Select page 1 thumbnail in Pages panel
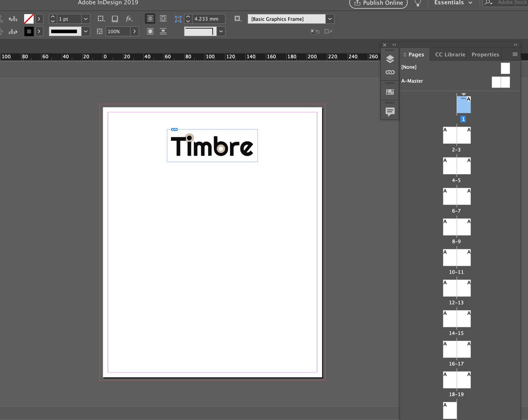This screenshot has height=420, width=528. coord(464,105)
